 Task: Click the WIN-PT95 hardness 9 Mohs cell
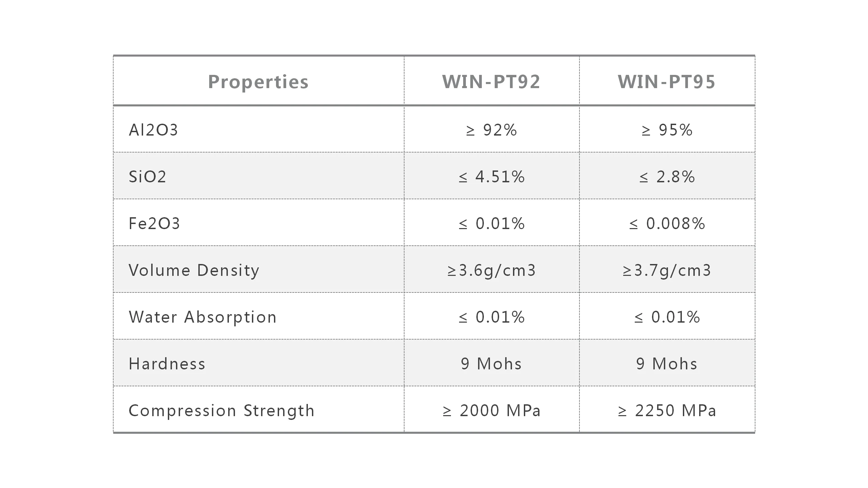pos(667,364)
